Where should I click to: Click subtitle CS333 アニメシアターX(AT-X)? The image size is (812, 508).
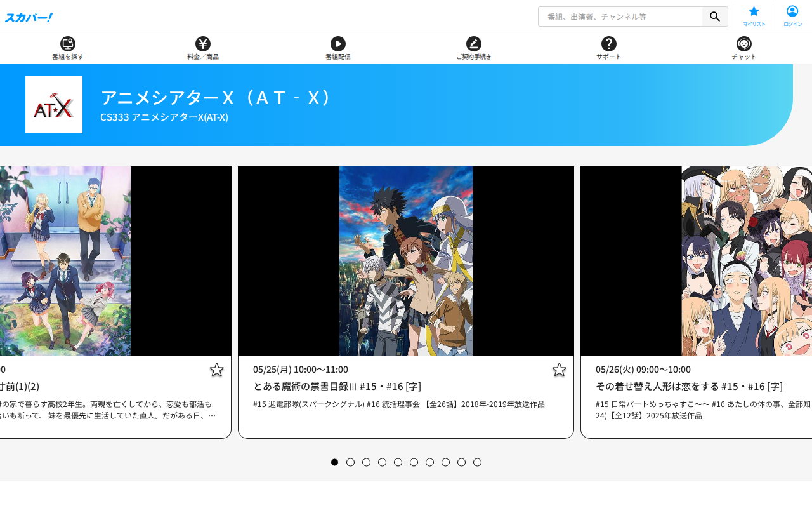pos(164,117)
